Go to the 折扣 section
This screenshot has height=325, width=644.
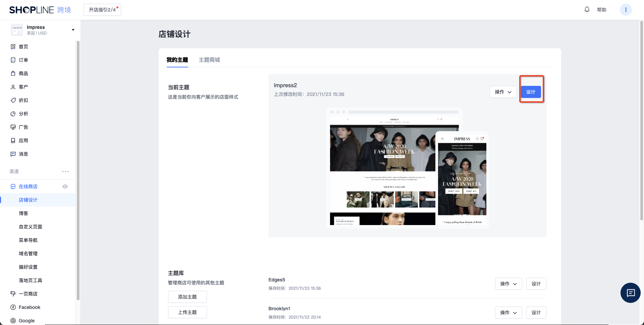[23, 100]
